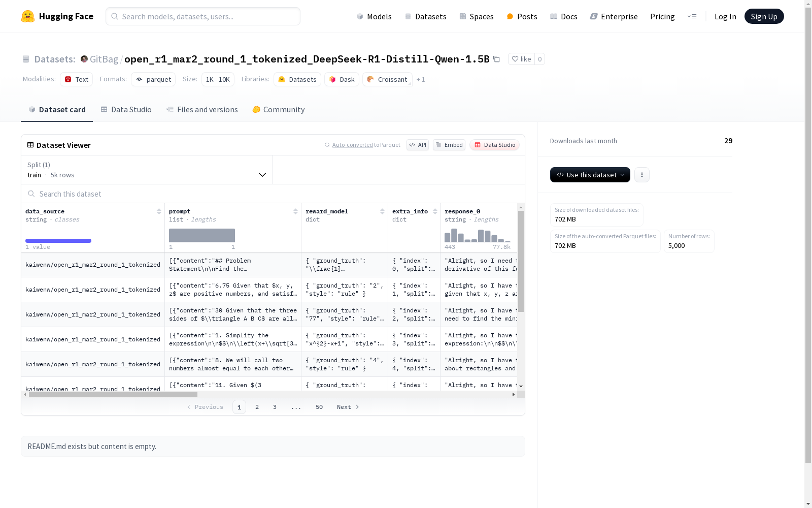Navigate to Models in the top menu
The height and width of the screenshot is (508, 812).
[374, 16]
